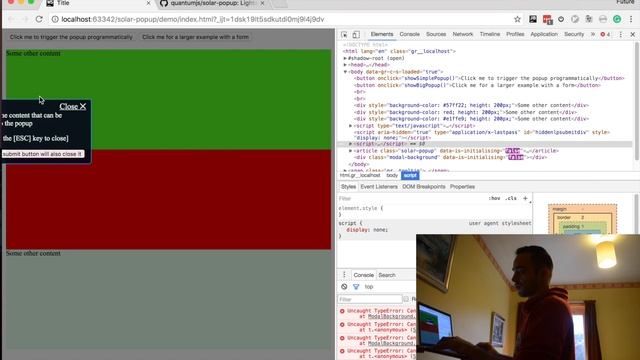Click the ModalBackground link in first error
This screenshot has height=360, width=640.
click(x=392, y=316)
